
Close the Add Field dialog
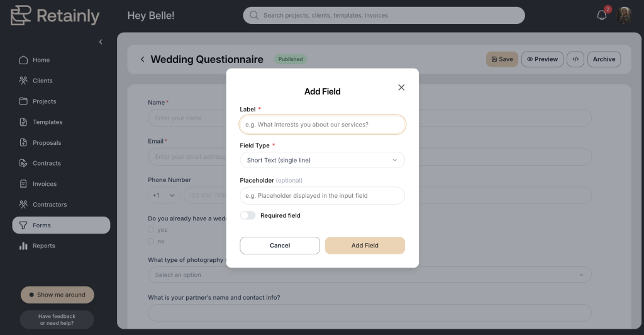(401, 87)
